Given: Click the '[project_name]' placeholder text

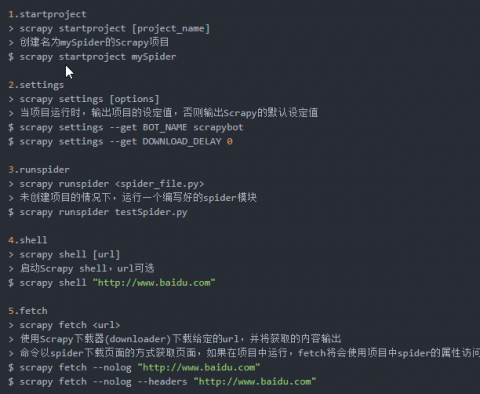Looking at the screenshot, I should (x=171, y=29).
